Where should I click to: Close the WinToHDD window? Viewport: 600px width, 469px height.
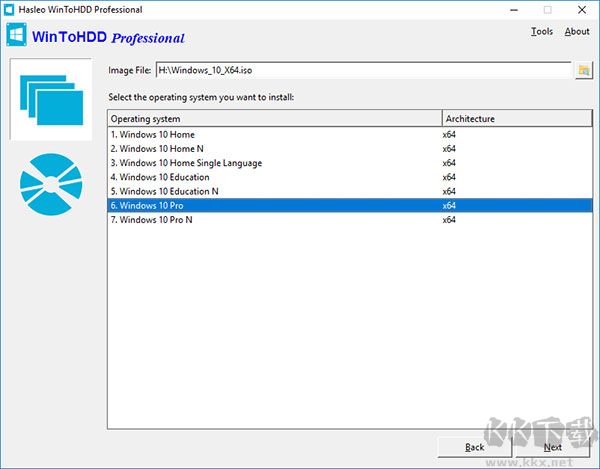[x=582, y=10]
